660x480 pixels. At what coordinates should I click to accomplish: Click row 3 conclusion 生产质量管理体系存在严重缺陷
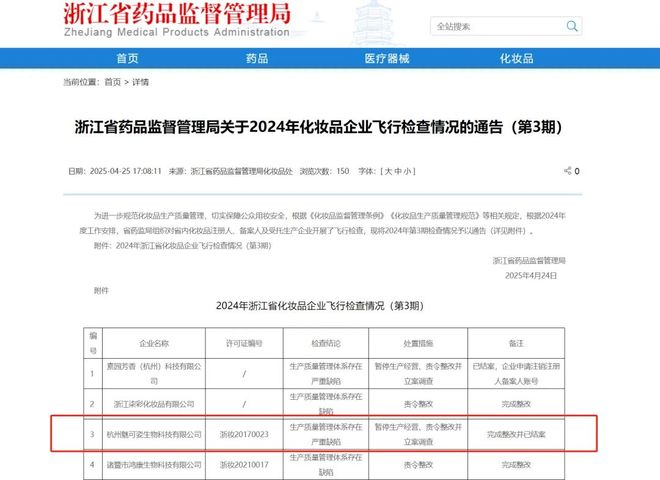(326, 434)
